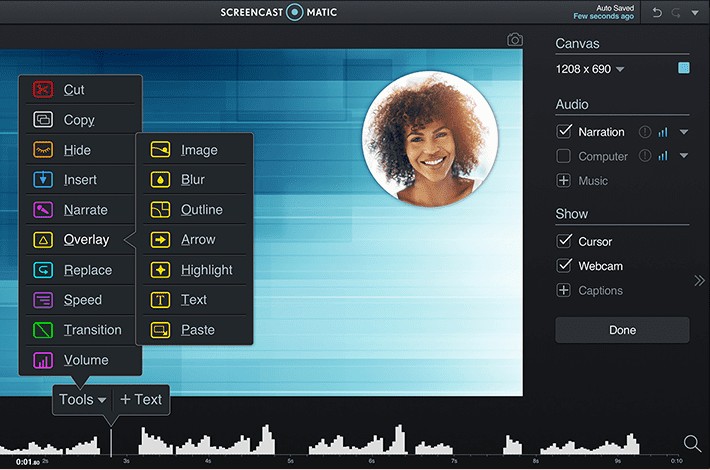
Task: Enable the Computer audio checkbox
Action: click(x=563, y=156)
